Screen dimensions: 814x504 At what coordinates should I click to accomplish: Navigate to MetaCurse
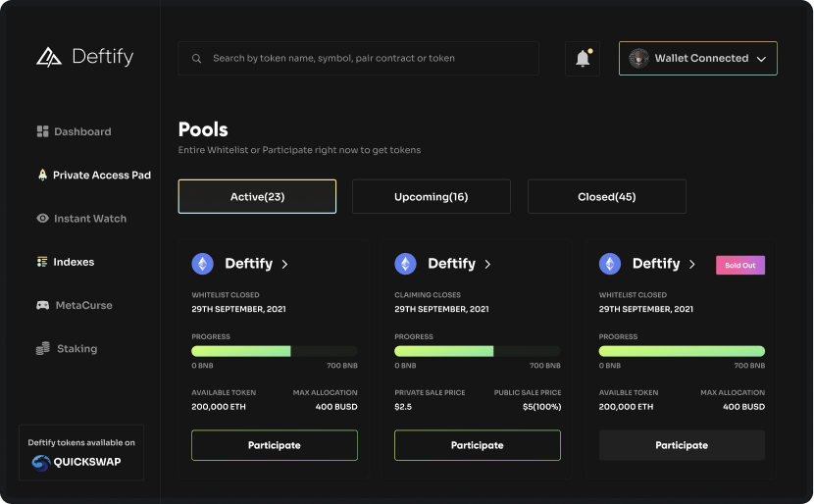(75, 305)
